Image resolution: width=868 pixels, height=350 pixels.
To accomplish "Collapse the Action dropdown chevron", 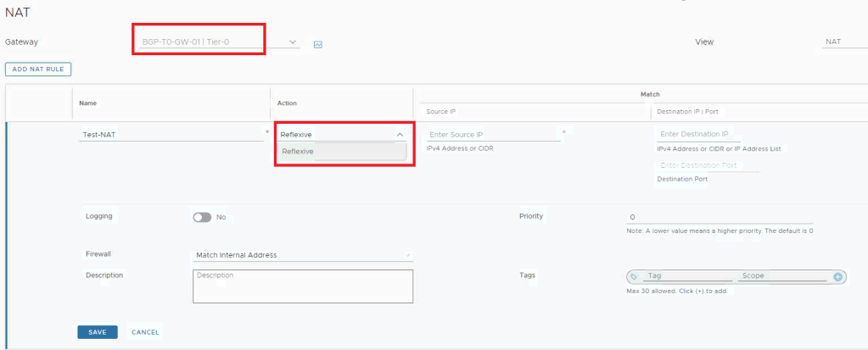I will coord(400,134).
